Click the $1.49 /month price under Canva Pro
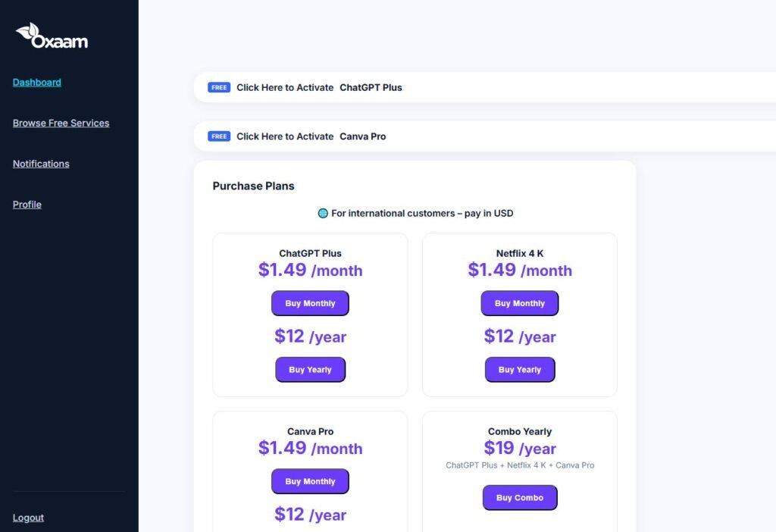 tap(310, 449)
